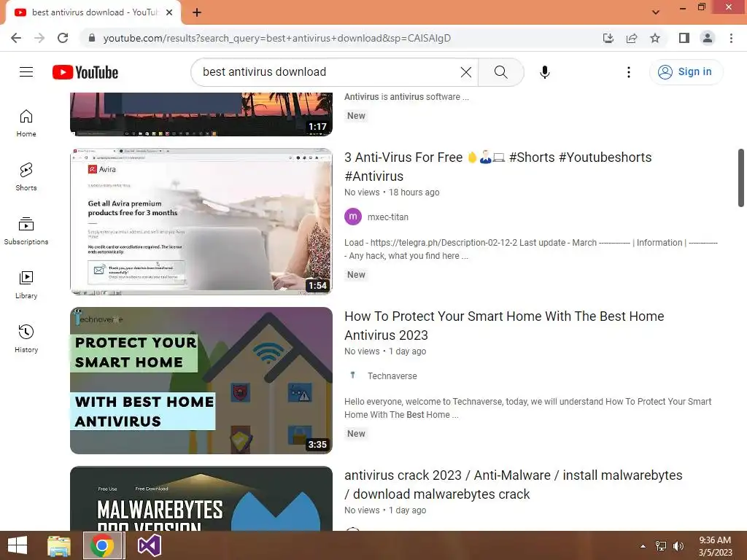Click the install app icon in address bar
747x560 pixels.
coord(608,38)
